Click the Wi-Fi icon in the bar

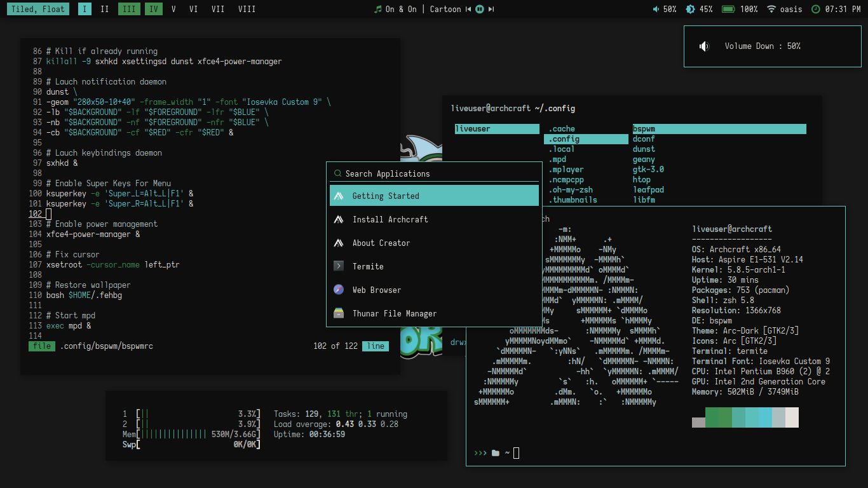771,9
